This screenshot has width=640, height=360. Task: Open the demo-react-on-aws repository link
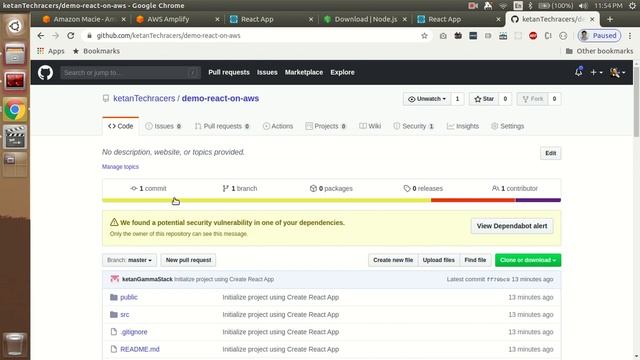[220, 98]
